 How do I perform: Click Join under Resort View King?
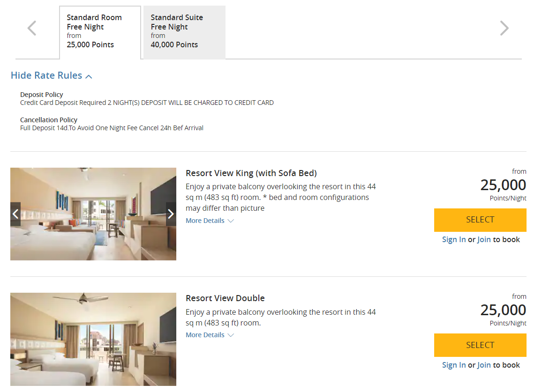point(484,239)
